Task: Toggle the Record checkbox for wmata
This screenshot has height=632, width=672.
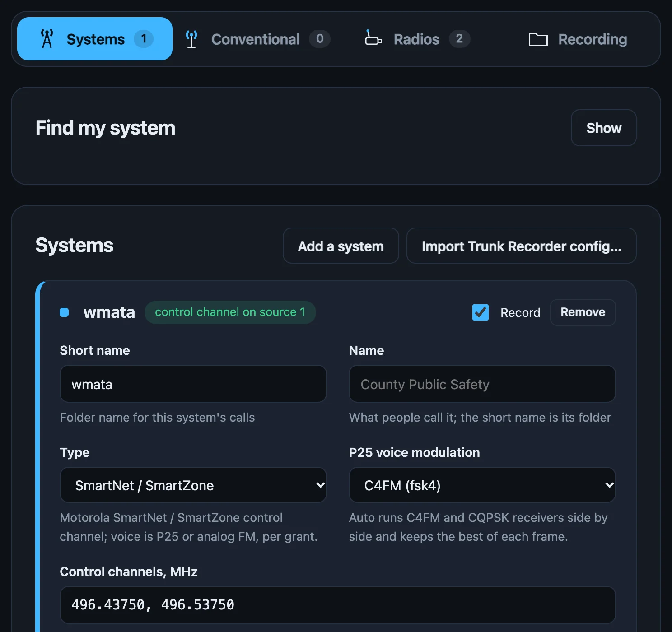Action: (481, 312)
